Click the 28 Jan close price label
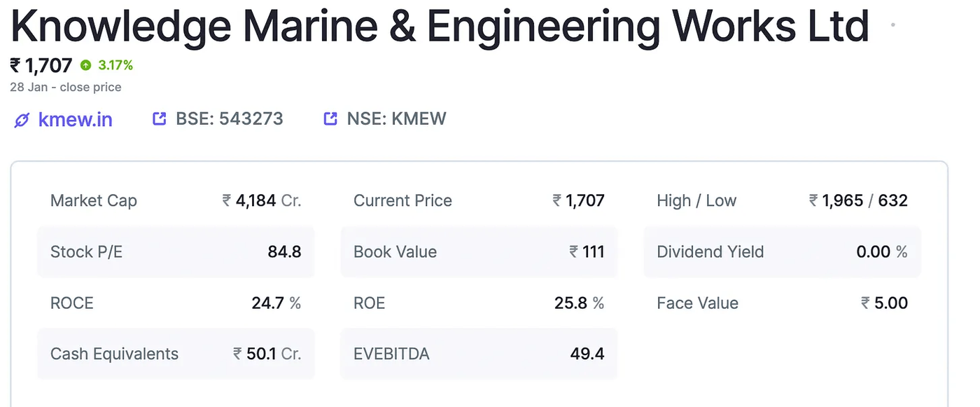The width and height of the screenshot is (980, 407). [x=66, y=87]
